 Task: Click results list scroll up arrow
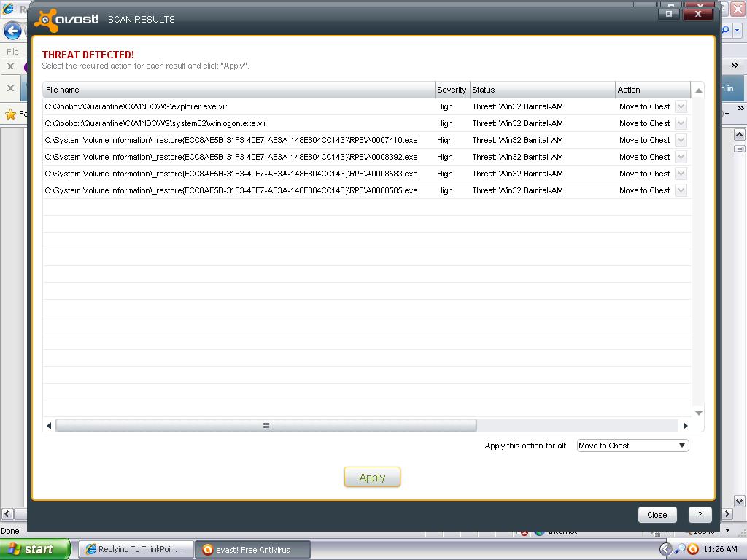pyautogui.click(x=698, y=90)
